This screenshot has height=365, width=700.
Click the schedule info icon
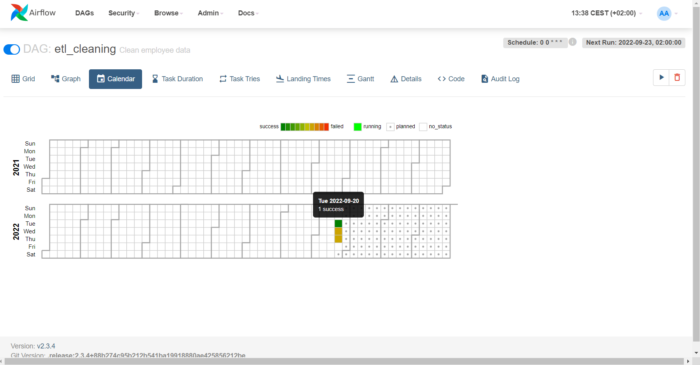(x=572, y=42)
